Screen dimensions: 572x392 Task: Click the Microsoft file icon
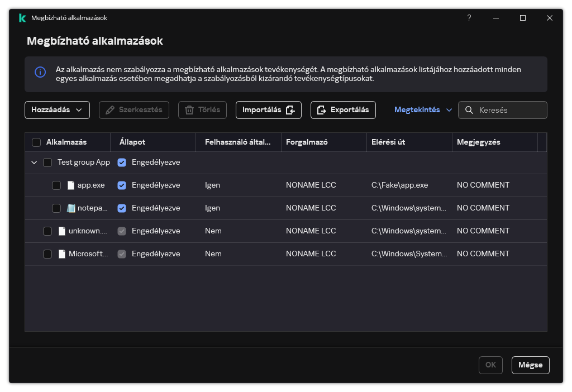[x=62, y=254]
